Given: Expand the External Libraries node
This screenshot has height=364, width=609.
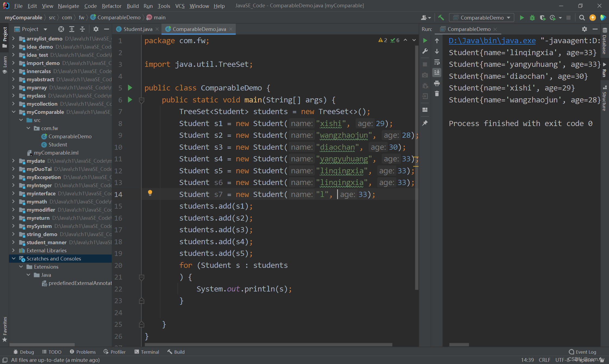Looking at the screenshot, I should coord(14,250).
